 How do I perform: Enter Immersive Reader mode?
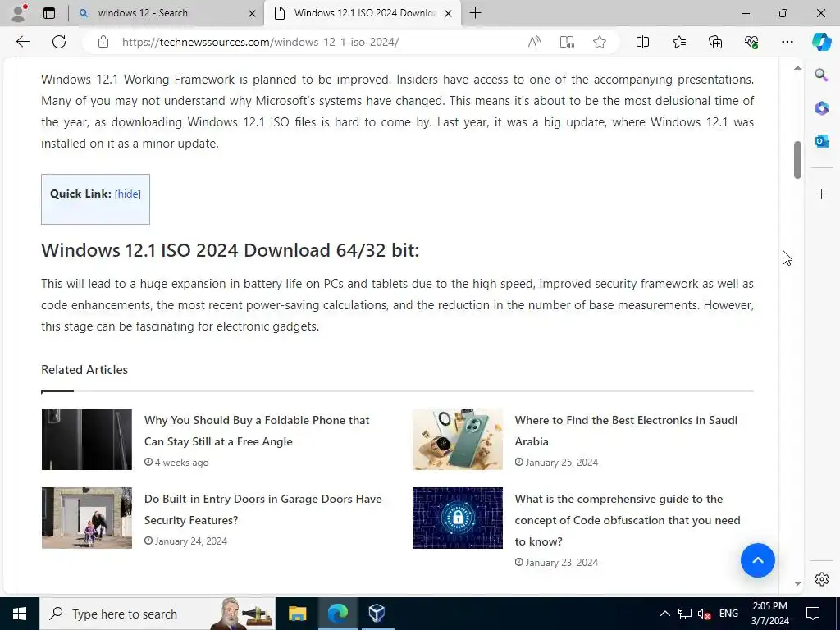pos(567,42)
